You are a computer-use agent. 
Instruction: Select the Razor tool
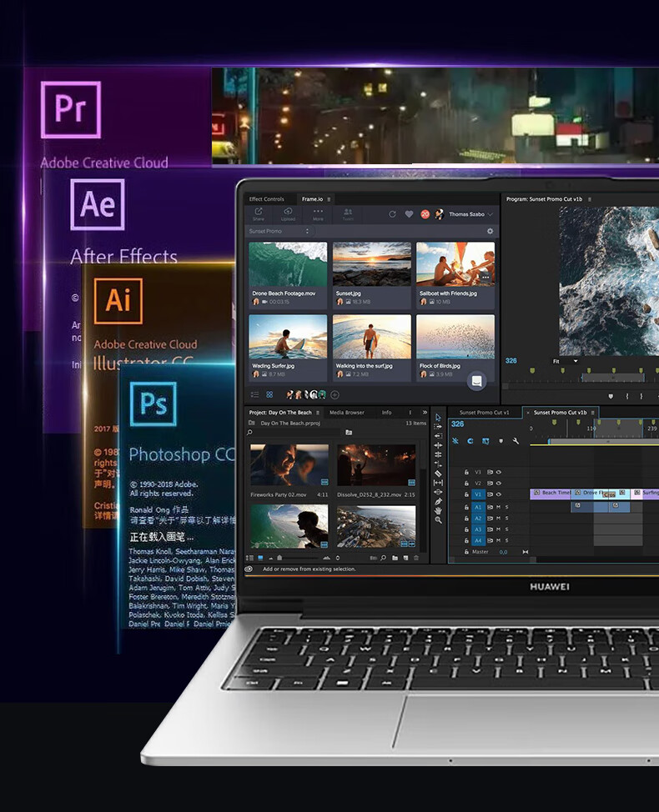point(438,474)
